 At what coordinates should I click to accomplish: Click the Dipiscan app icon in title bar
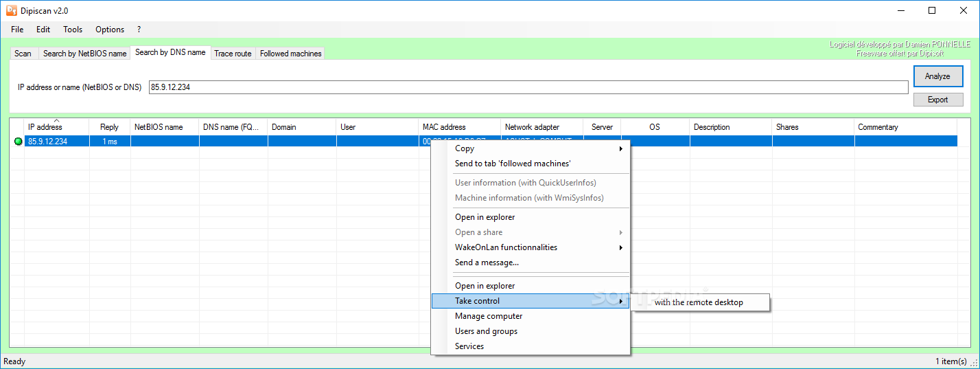coord(12,10)
